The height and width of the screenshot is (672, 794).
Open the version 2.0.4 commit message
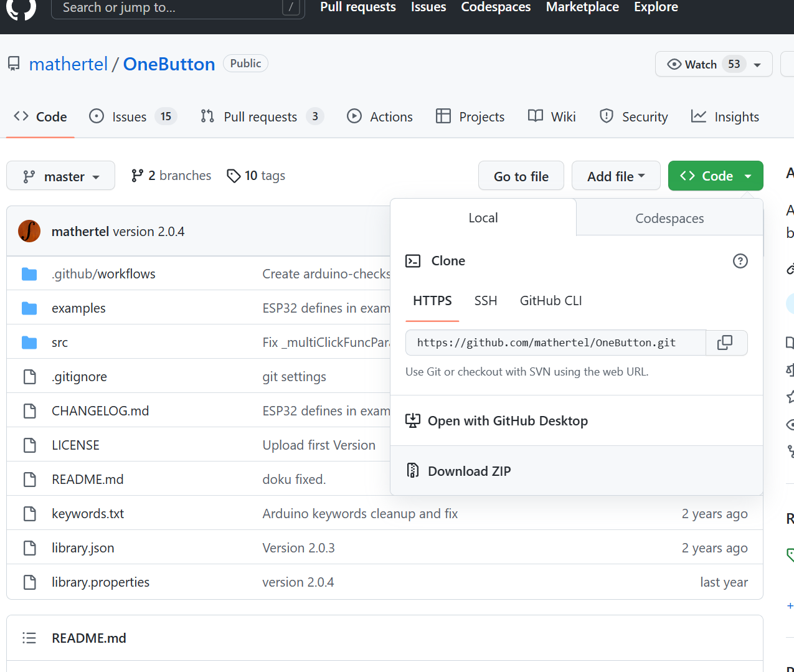coord(149,232)
